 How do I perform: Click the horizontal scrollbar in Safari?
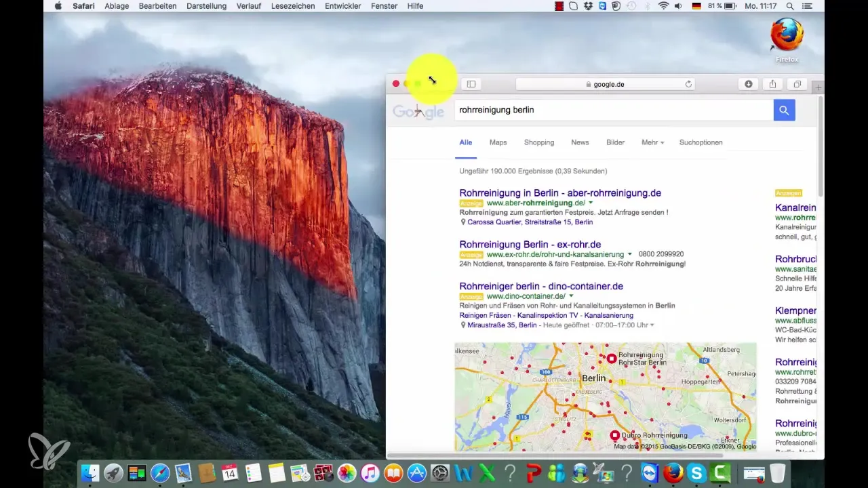[x=555, y=455]
